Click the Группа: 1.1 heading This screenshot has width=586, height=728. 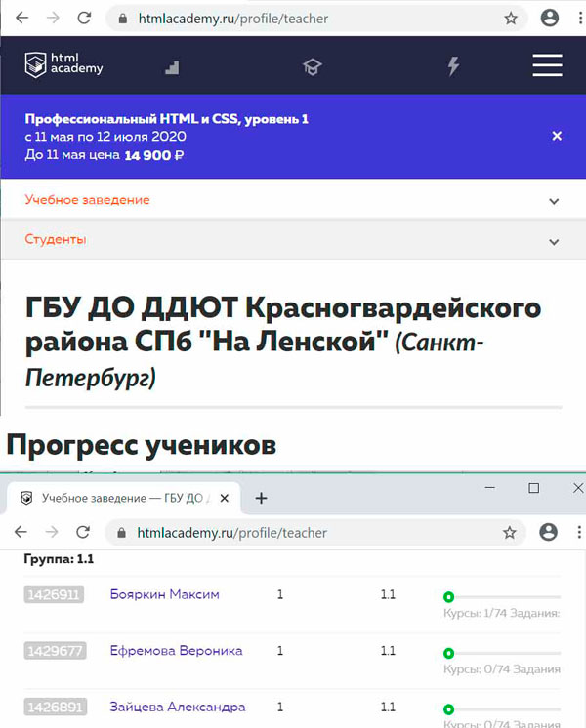click(x=59, y=559)
